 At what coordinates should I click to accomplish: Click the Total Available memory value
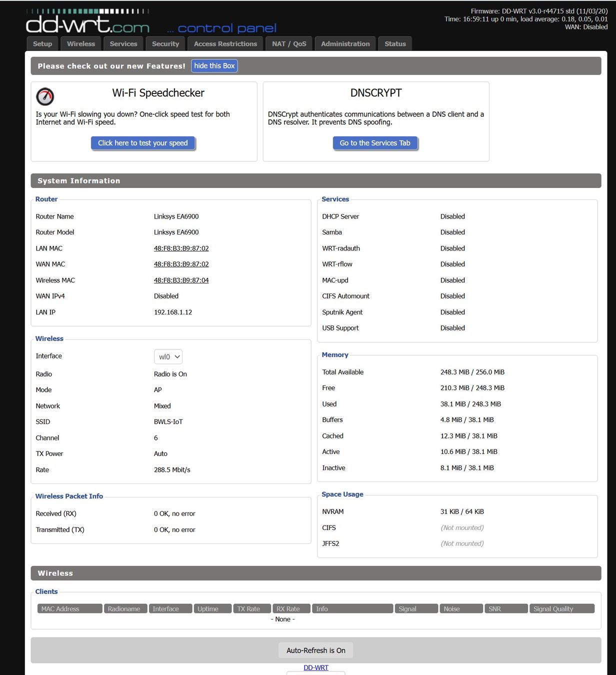(472, 372)
